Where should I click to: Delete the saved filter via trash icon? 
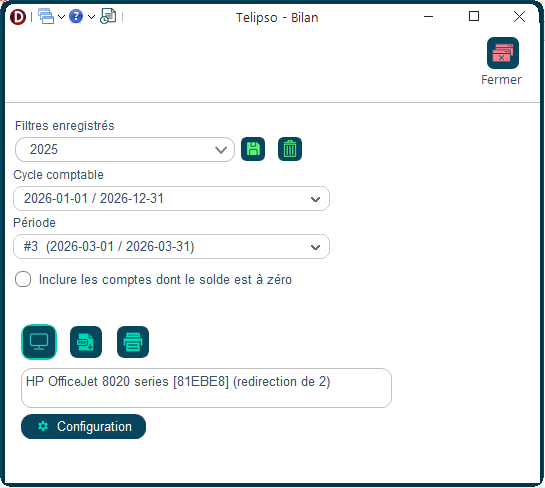click(290, 149)
